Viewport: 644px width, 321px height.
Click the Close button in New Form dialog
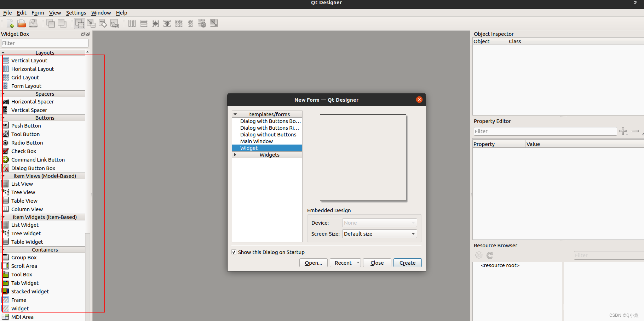[377, 263]
